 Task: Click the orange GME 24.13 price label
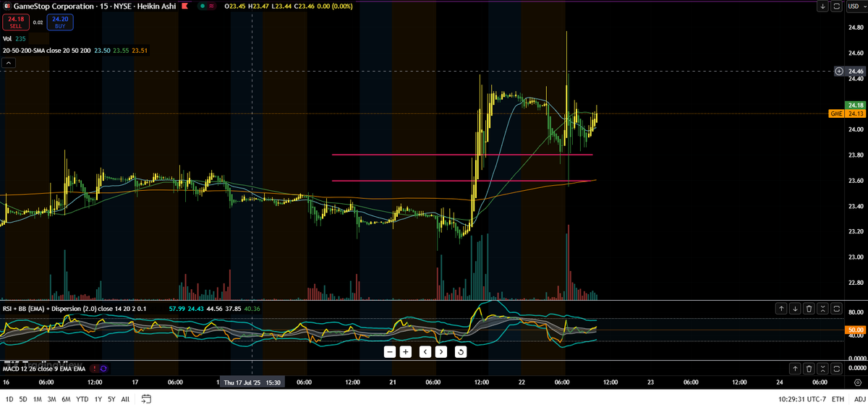point(848,113)
